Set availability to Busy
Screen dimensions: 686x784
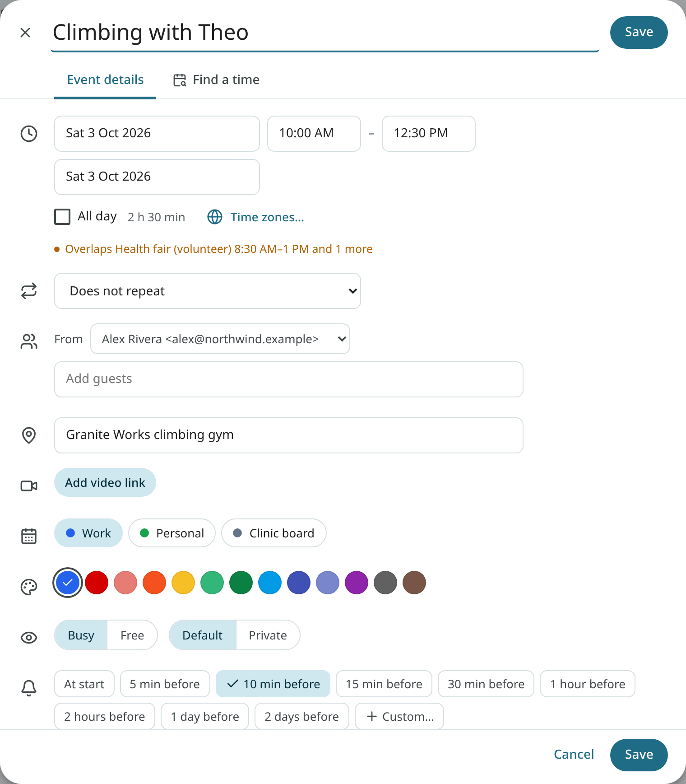point(81,635)
